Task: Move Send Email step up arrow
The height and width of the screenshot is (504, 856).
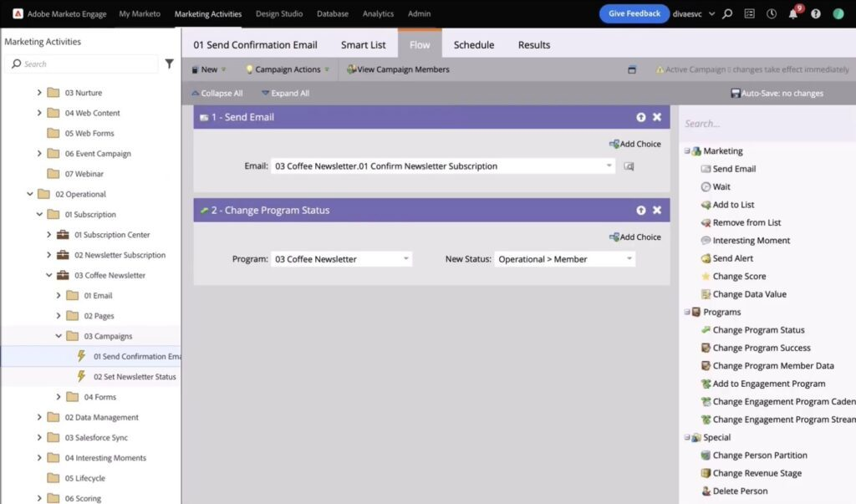Action: [x=641, y=117]
